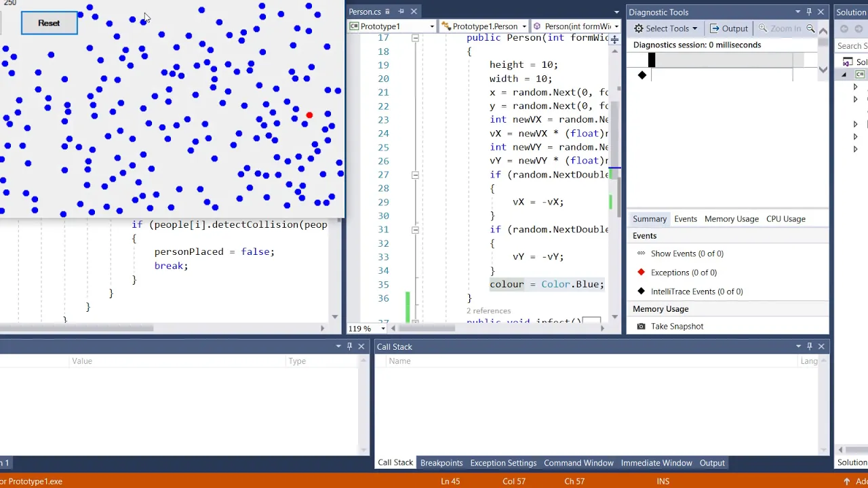Open Select Tools menu in Diagnostic Tools
This screenshot has height=488, width=868.
coord(665,28)
